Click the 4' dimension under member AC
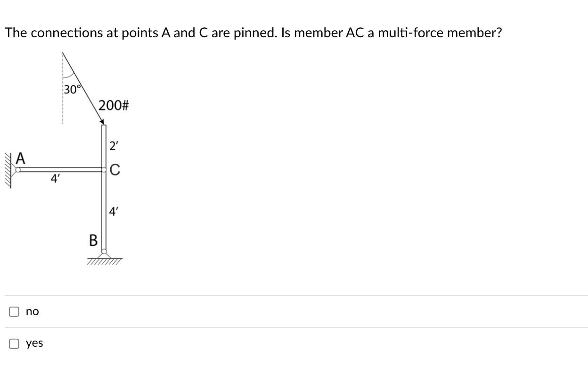588x367 pixels. [55, 179]
